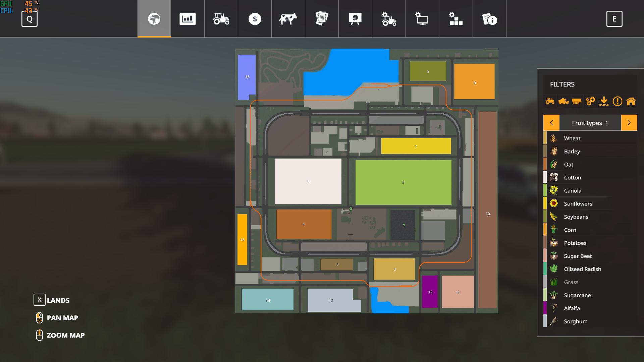Screen dimensions: 644x362
Task: Open the Vehicles tractor overview icon
Action: click(221, 19)
